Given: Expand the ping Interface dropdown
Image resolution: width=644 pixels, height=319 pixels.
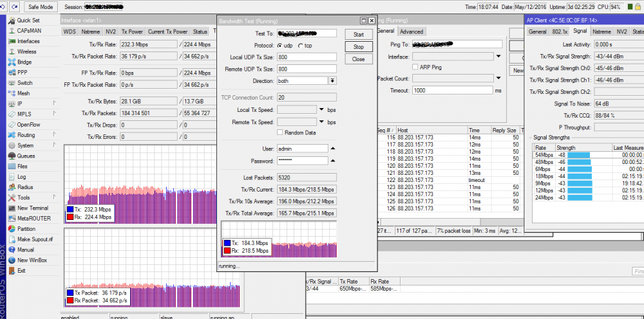Looking at the screenshot, I should [x=498, y=57].
